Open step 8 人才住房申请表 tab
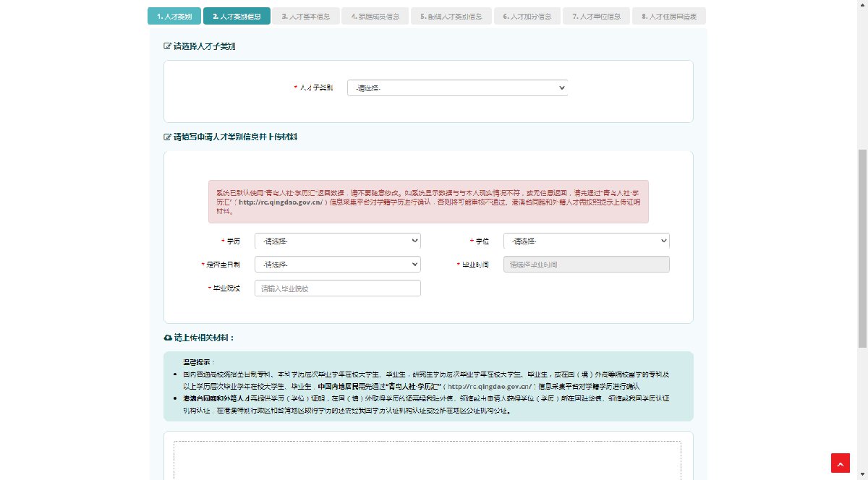The height and width of the screenshot is (480, 868). [x=669, y=16]
